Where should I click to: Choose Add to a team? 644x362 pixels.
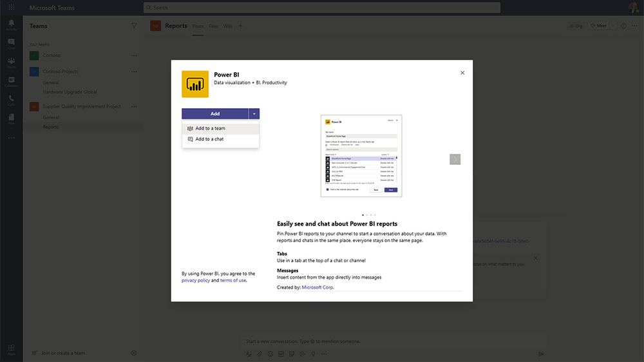(x=210, y=128)
